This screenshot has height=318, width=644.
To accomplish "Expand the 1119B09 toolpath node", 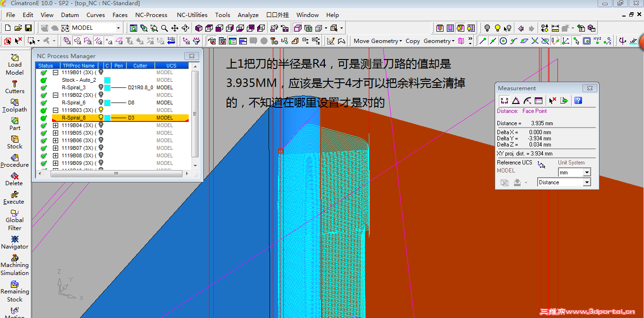I will (55, 163).
